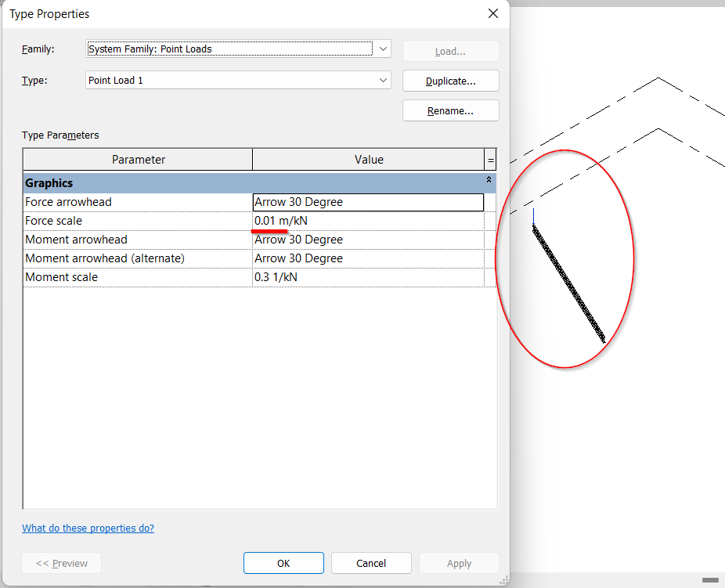Open 'What do these properties do?' help link
Viewport: 725px width, 588px height.
tap(88, 528)
